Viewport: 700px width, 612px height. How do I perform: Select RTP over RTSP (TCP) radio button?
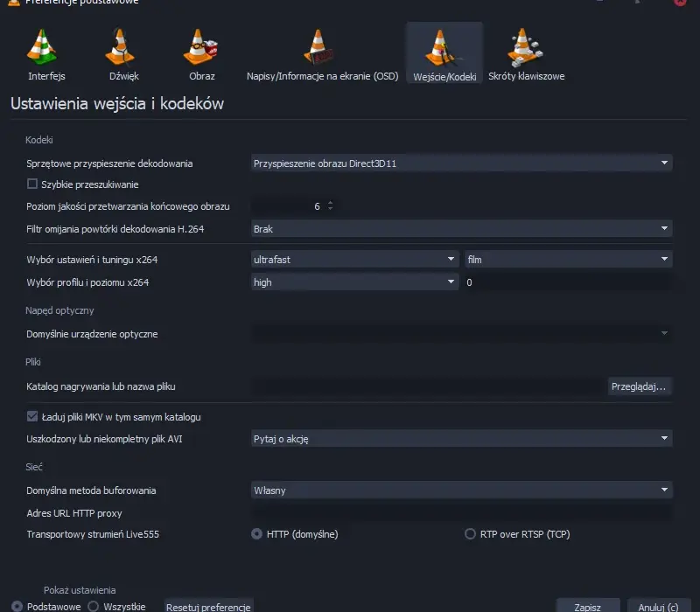[470, 534]
